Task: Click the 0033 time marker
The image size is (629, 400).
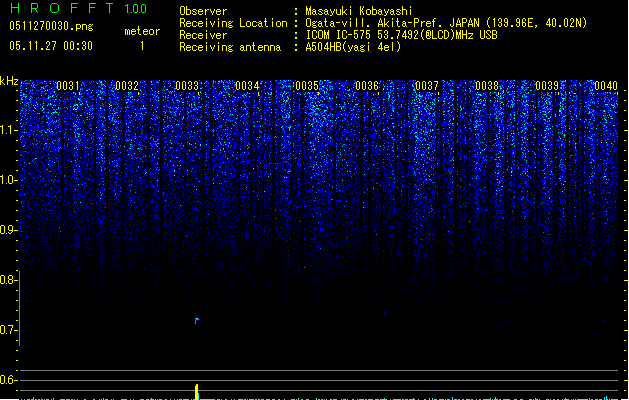Action: (187, 85)
